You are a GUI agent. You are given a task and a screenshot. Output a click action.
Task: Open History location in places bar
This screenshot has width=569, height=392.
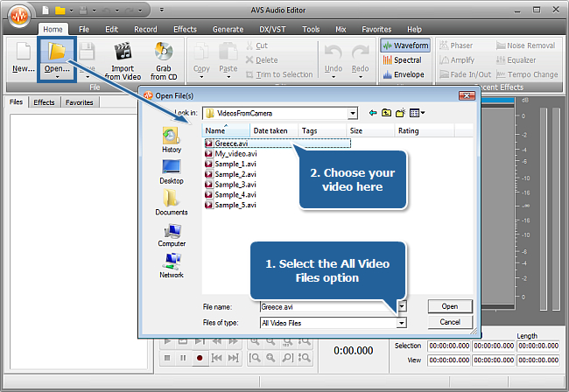[x=172, y=140]
